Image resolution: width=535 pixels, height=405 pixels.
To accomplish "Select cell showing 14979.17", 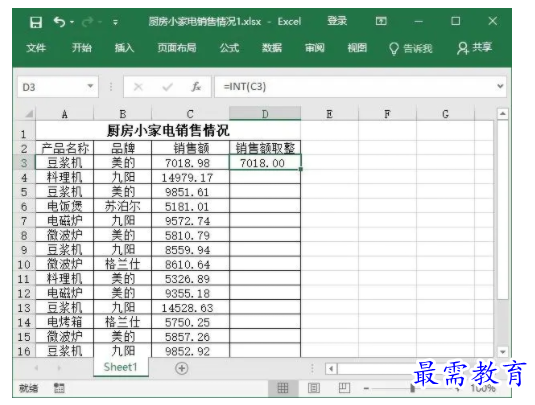I will coord(190,177).
